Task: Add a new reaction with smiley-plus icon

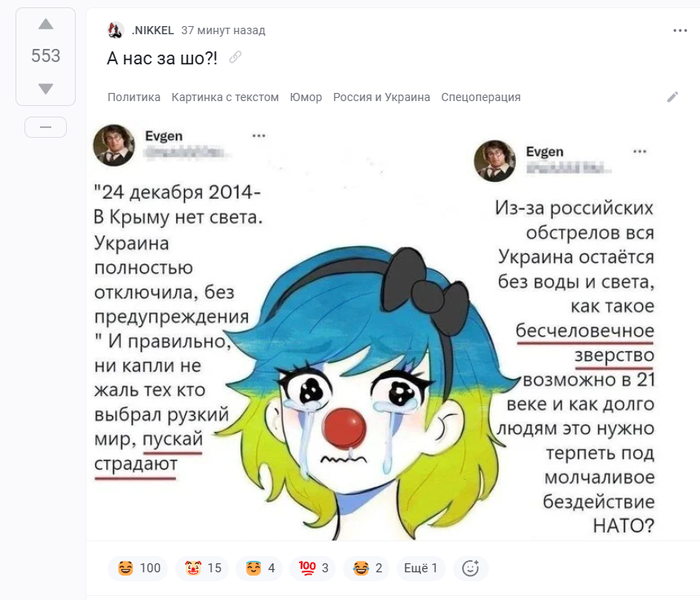Action: (x=471, y=568)
